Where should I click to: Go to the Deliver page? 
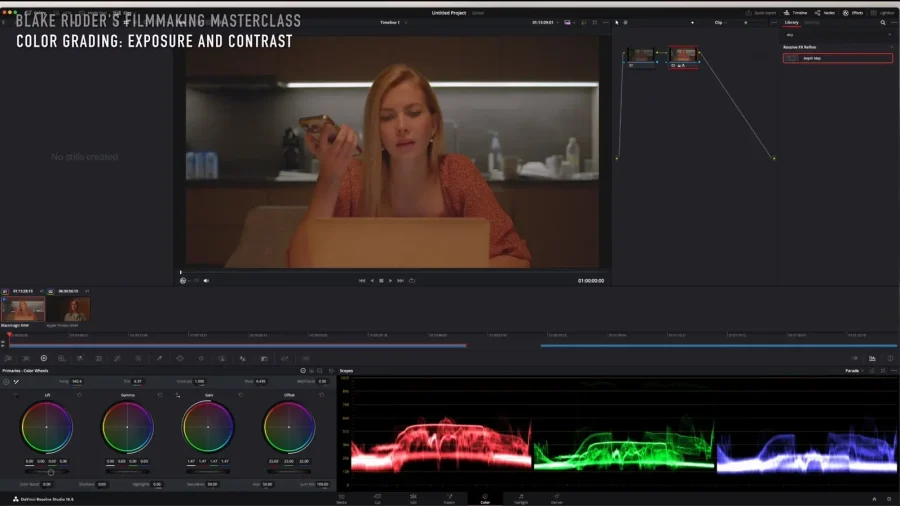tap(557, 499)
